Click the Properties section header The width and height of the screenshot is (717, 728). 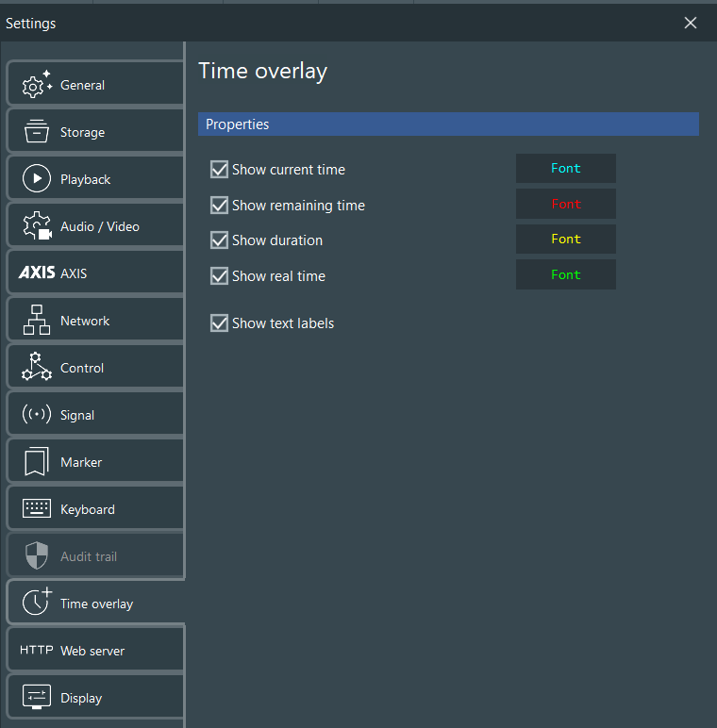click(x=448, y=124)
